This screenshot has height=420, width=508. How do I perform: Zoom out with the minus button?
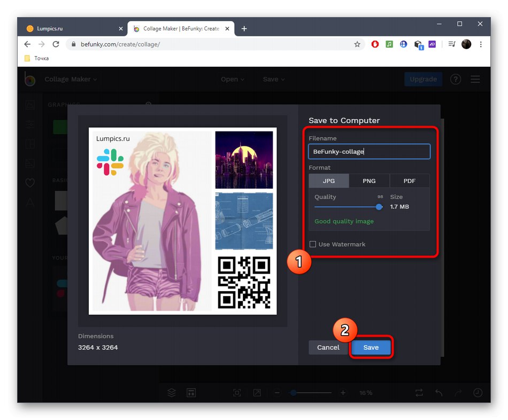point(277,393)
